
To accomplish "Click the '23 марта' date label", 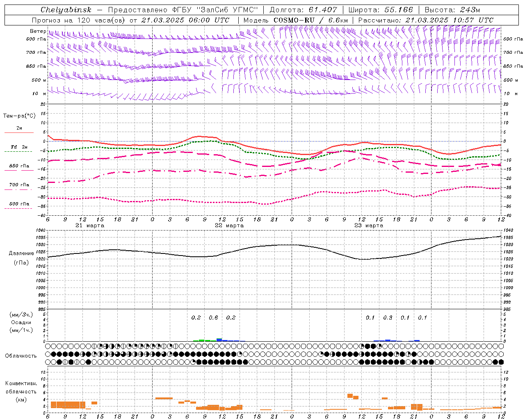I will [x=369, y=226].
